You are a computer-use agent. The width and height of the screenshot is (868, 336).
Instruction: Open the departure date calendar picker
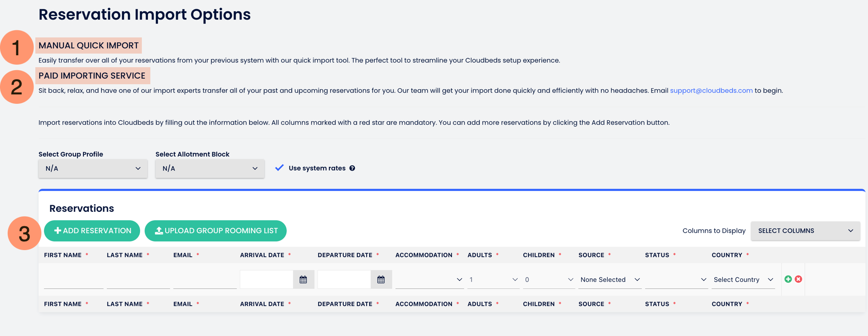point(381,279)
